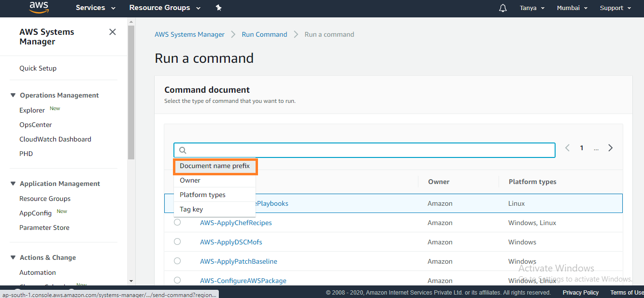
Task: Click the AWS logo in header
Action: click(x=39, y=7)
